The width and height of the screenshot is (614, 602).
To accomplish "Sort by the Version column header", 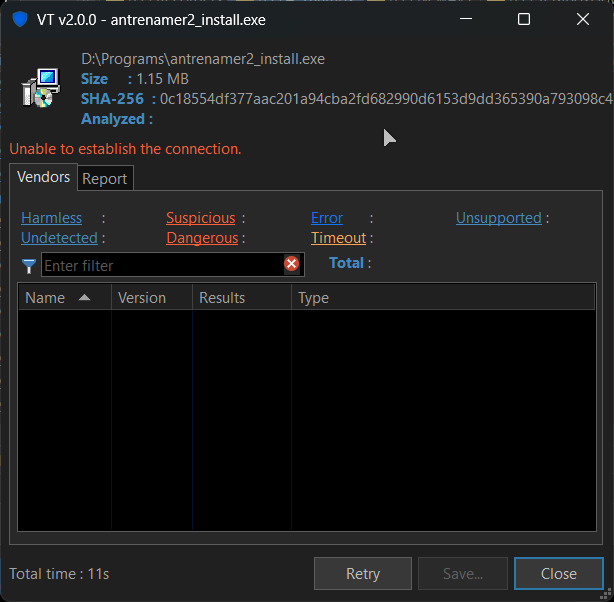I will coord(152,298).
